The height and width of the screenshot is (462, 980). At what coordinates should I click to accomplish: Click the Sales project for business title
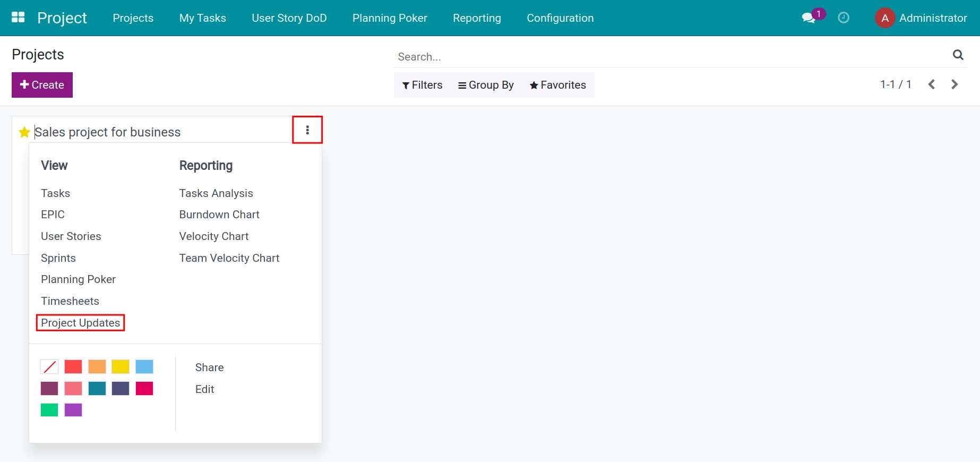point(108,132)
